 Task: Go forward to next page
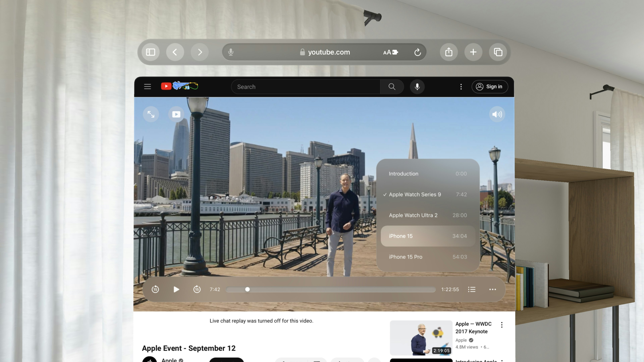click(x=200, y=52)
